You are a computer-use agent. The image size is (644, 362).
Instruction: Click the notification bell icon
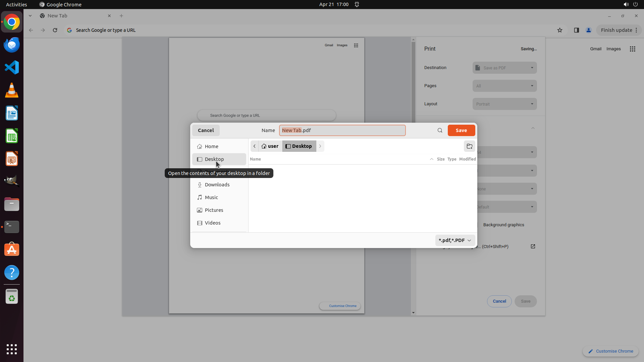pos(357,4)
